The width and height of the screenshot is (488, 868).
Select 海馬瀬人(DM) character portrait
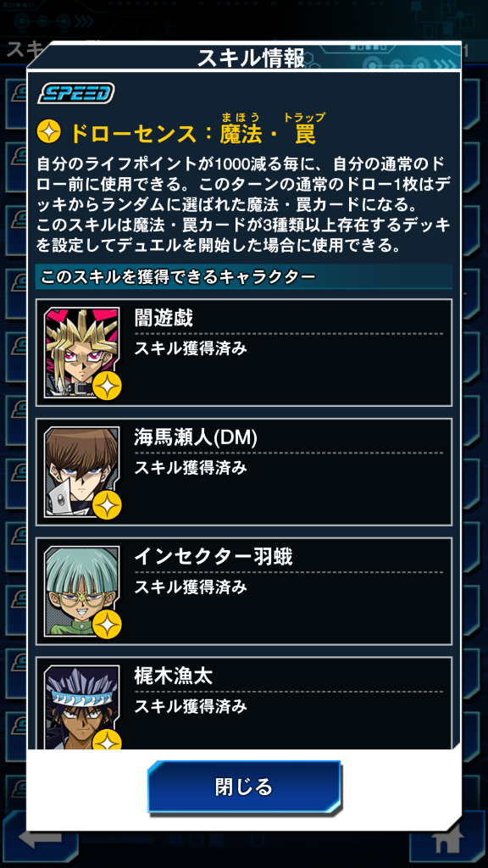(x=82, y=471)
